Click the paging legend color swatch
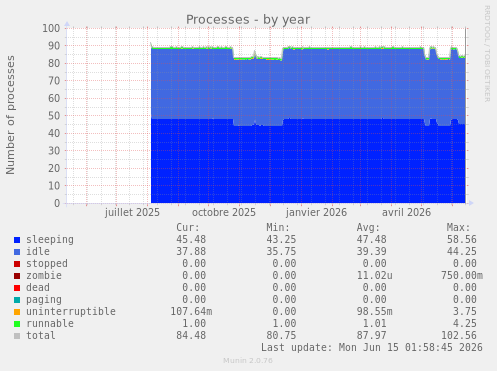497x371 pixels. pos(17,300)
